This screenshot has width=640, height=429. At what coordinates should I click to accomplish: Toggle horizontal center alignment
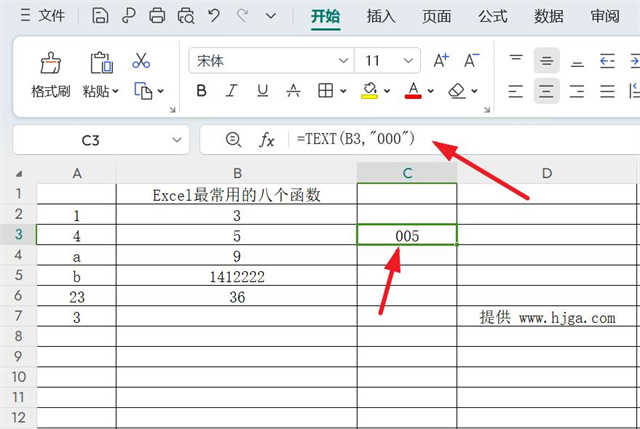546,91
